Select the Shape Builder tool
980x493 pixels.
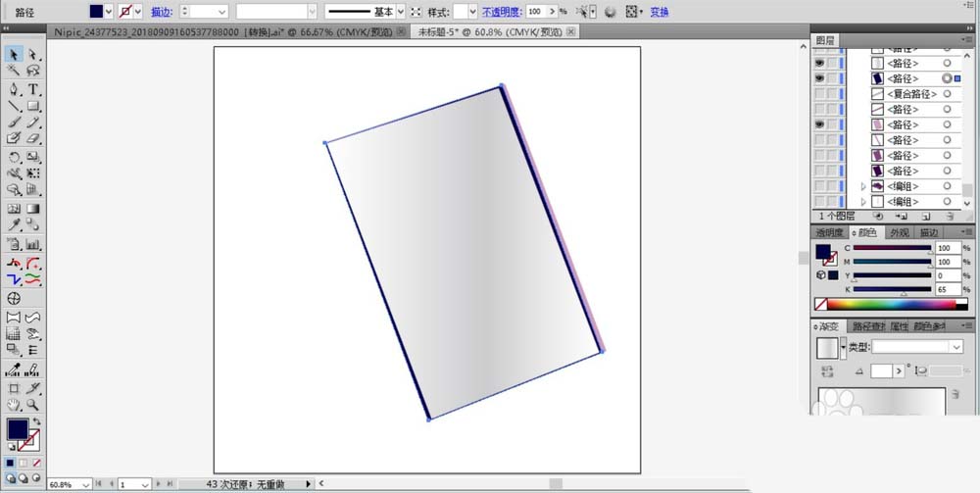tap(14, 189)
